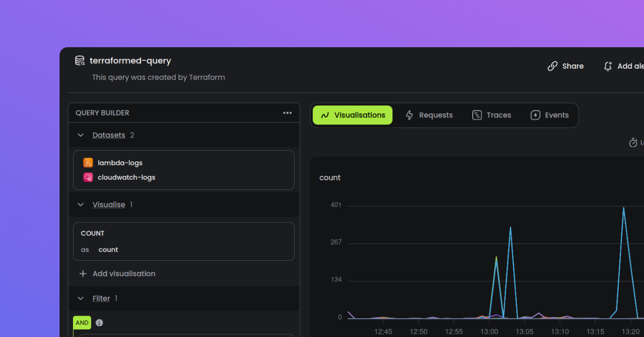Click the info icon next to AND
Image resolution: width=644 pixels, height=337 pixels.
[99, 323]
